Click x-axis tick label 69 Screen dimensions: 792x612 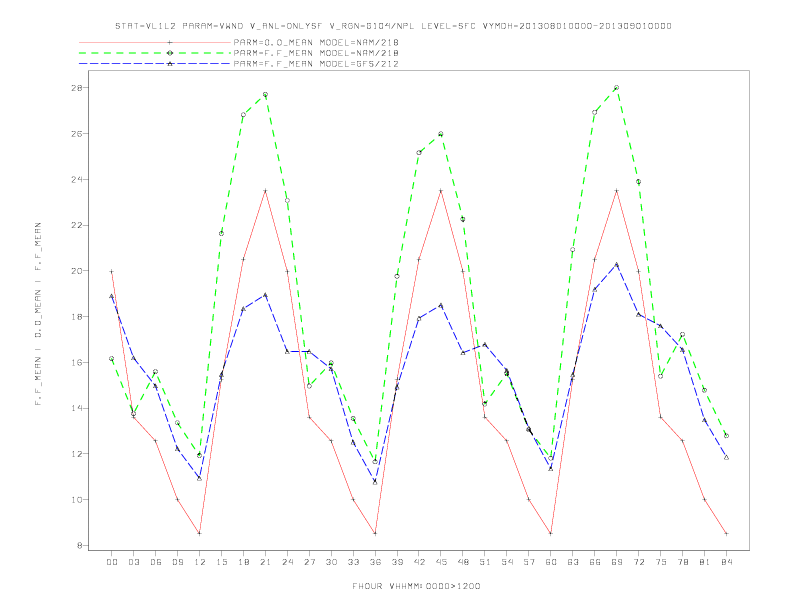[x=617, y=562]
